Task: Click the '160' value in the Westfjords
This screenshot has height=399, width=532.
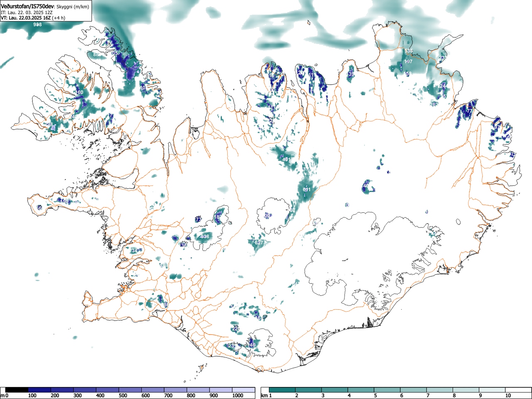Action: (79, 92)
